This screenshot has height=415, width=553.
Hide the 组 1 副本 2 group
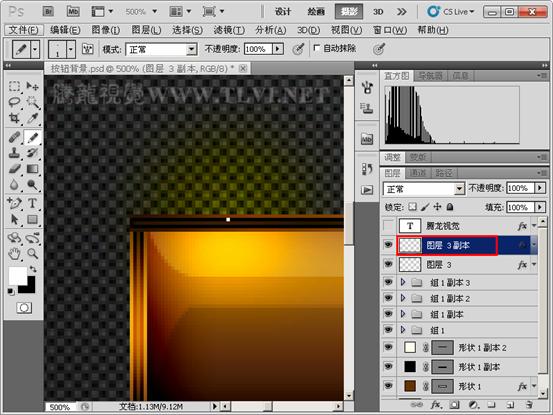click(x=388, y=298)
